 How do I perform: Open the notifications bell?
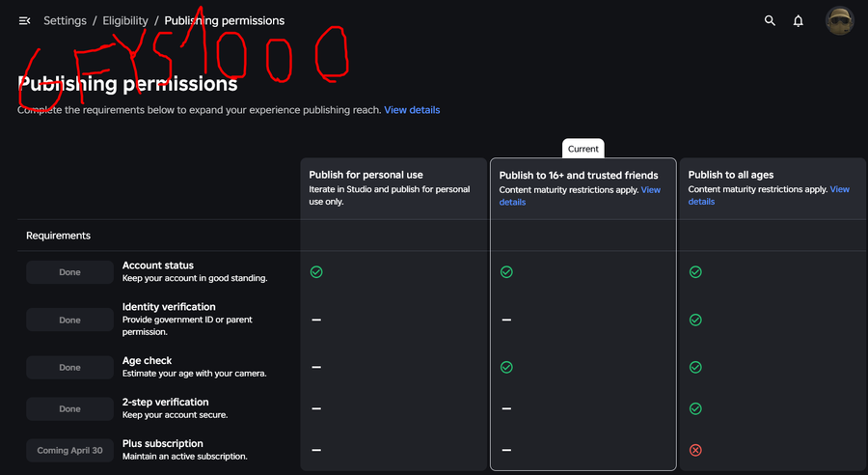(799, 20)
